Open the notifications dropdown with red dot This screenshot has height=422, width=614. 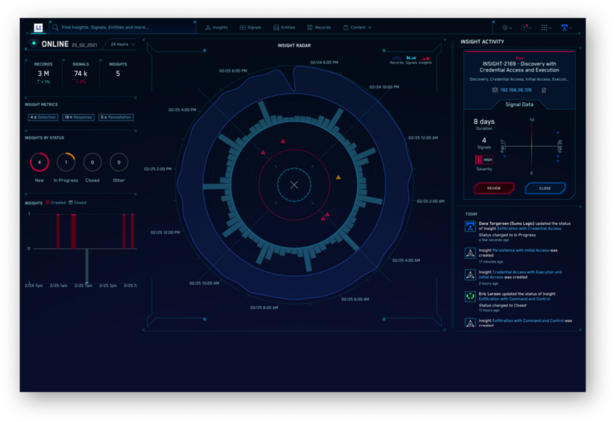click(526, 27)
